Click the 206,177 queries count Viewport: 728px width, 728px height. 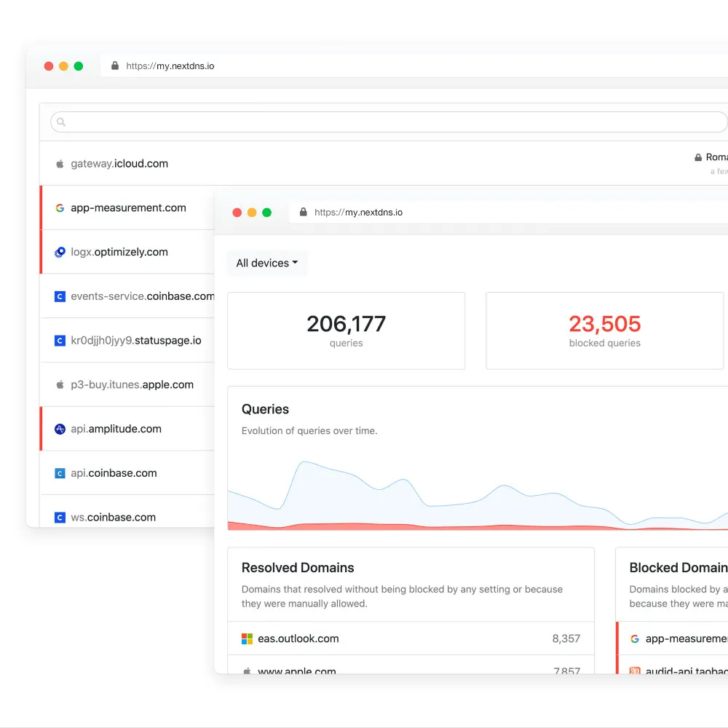pyautogui.click(x=346, y=324)
